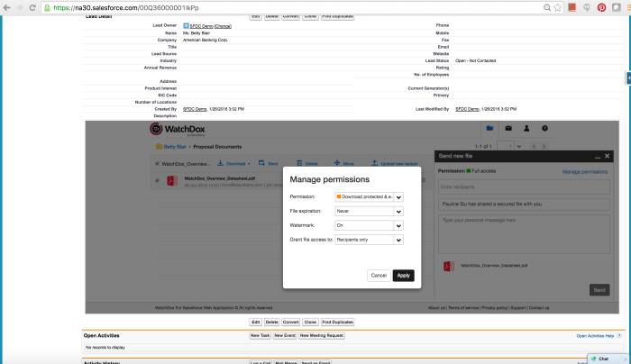This screenshot has width=631, height=364.
Task: Click Convert button below WatchDox panel
Action: (290, 323)
